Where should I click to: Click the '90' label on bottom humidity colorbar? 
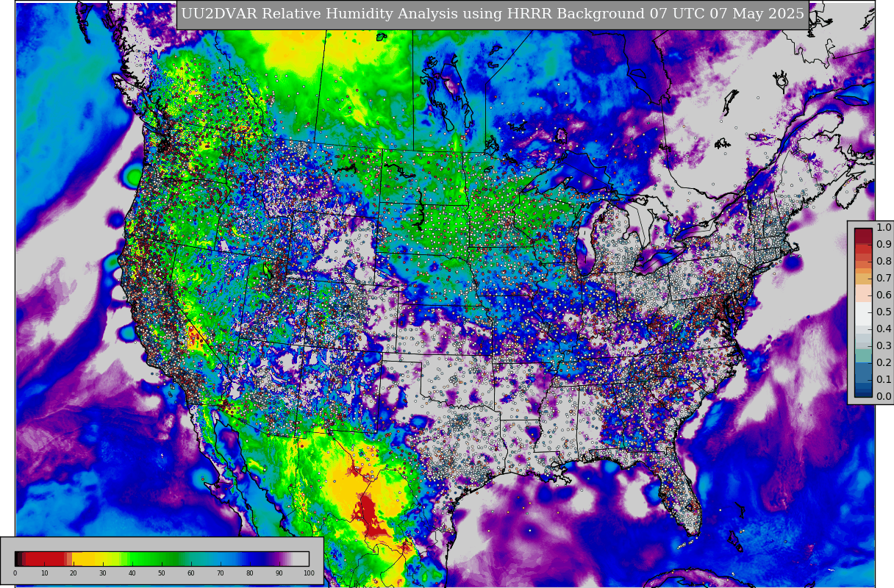279,573
